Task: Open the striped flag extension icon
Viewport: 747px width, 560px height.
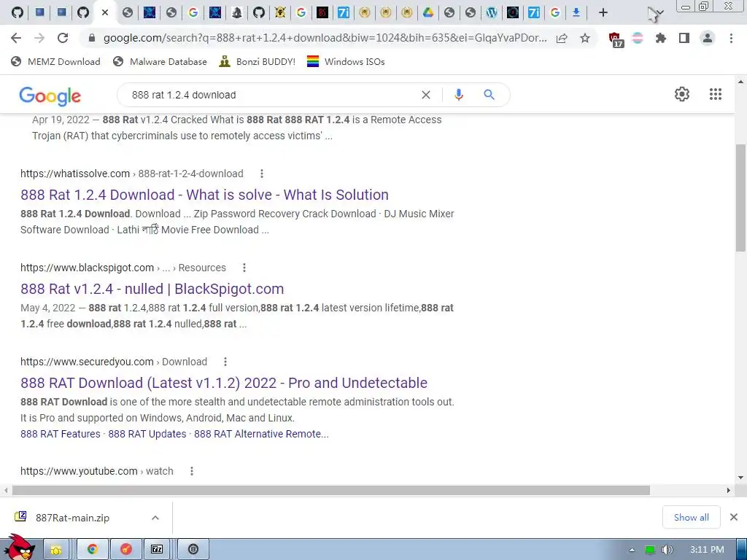Action: click(x=638, y=38)
